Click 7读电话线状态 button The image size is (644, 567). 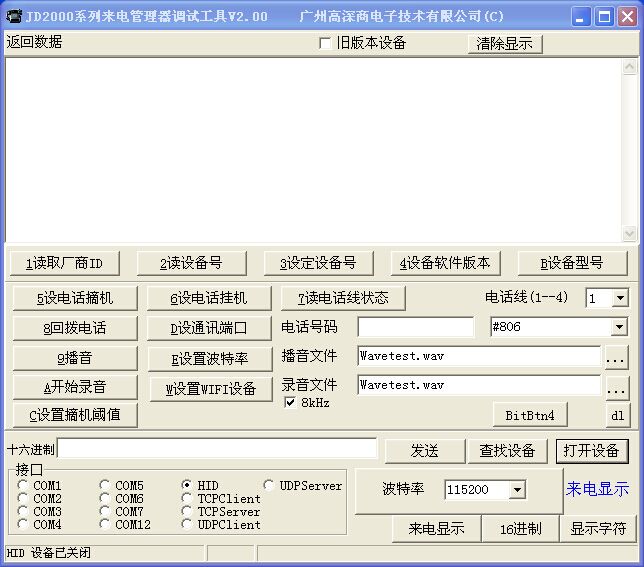pos(343,298)
